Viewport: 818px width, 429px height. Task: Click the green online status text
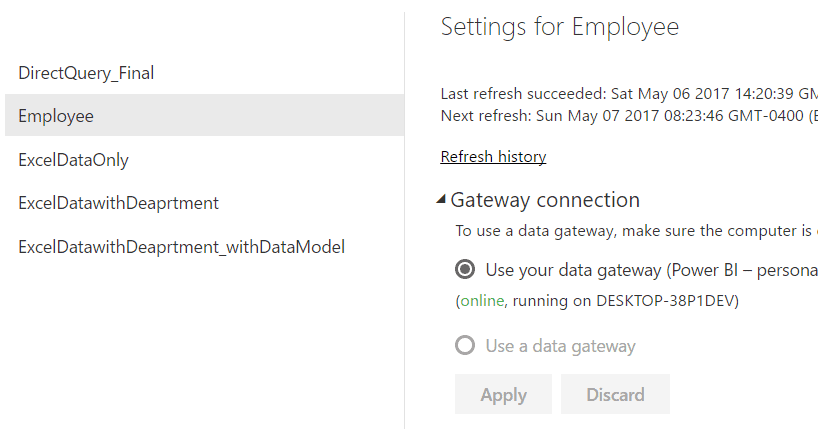tap(482, 301)
